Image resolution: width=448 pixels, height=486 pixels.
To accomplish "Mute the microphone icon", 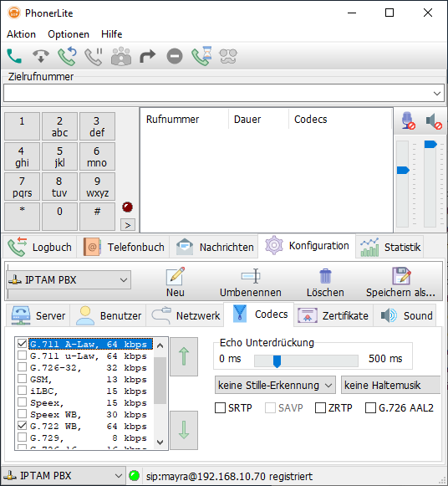I will [x=408, y=120].
